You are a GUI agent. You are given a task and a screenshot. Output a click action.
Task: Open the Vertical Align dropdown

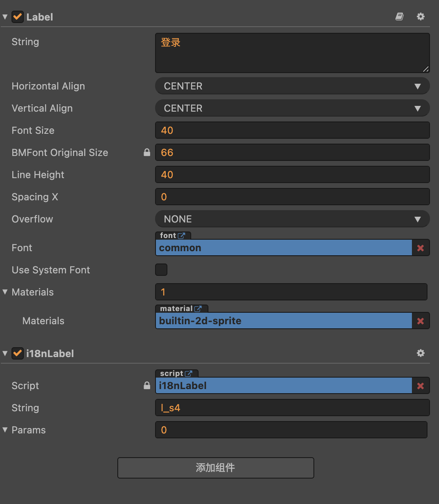[x=292, y=108]
